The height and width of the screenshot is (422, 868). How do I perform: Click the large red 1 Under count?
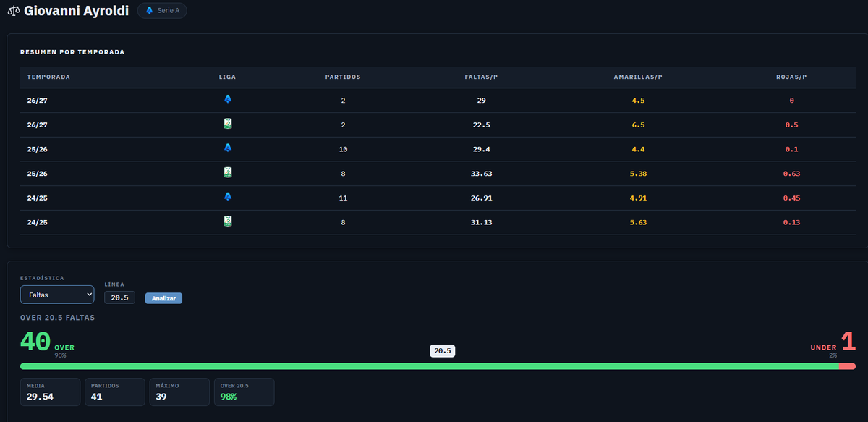848,342
